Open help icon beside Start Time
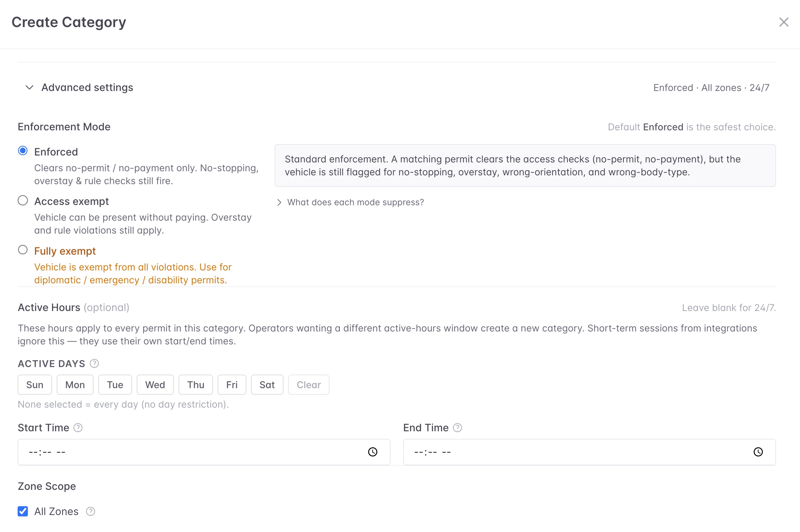The height and width of the screenshot is (532, 800). tap(78, 428)
